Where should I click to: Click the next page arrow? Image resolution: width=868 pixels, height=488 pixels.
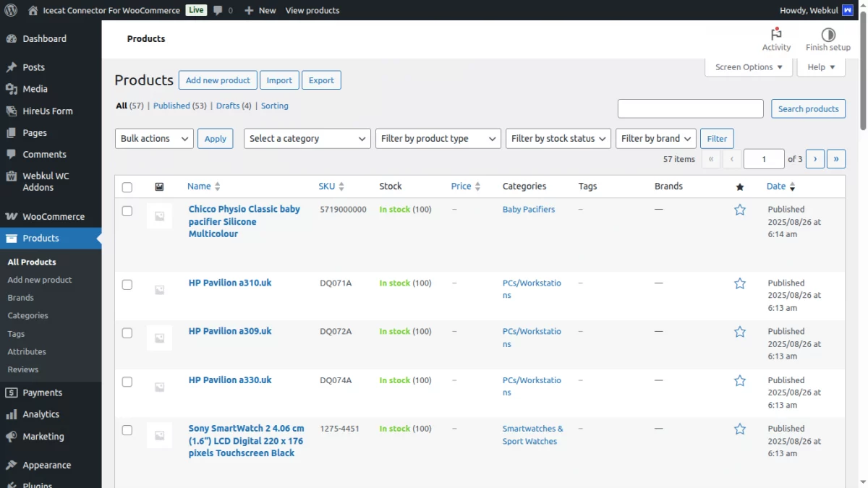click(x=815, y=158)
